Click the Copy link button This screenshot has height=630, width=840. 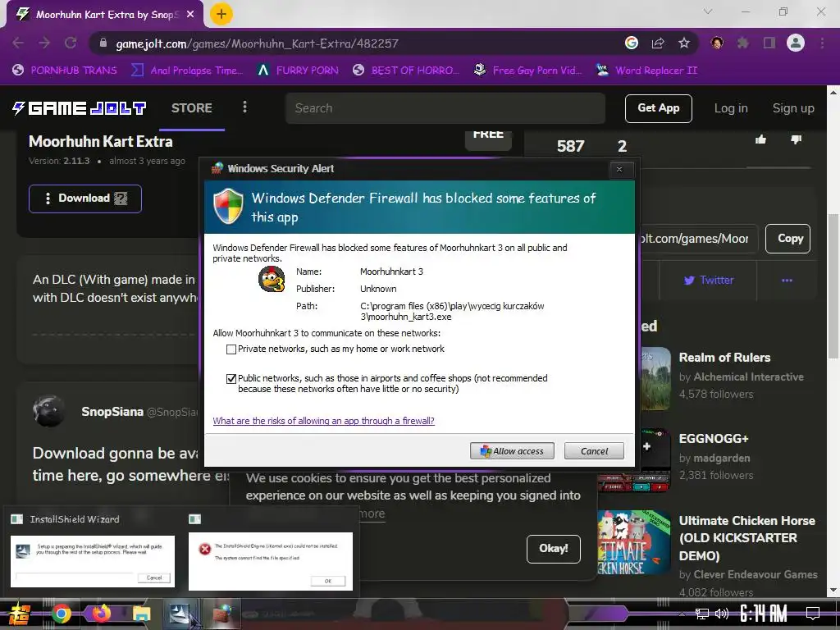[x=788, y=239]
